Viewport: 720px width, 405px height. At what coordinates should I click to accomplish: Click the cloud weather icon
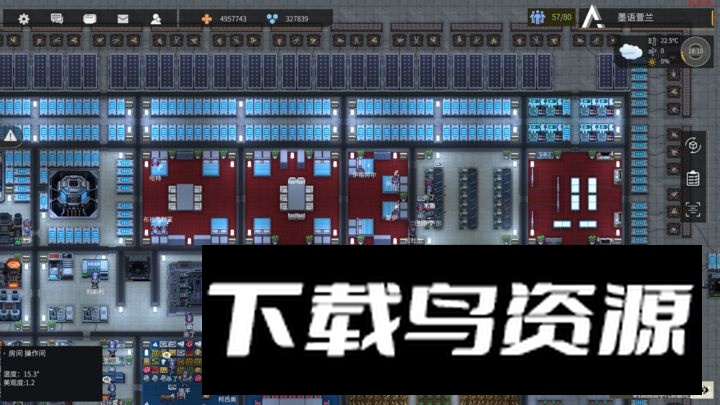coord(629,52)
